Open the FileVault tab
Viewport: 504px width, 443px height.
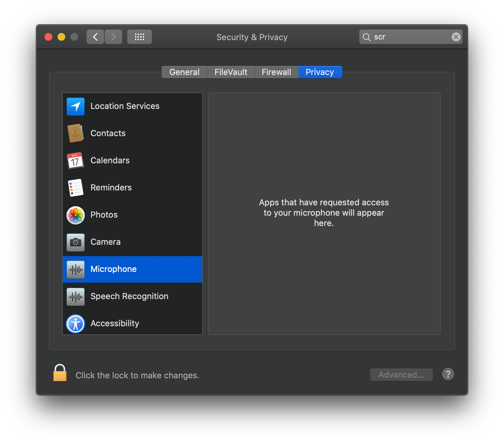point(231,72)
